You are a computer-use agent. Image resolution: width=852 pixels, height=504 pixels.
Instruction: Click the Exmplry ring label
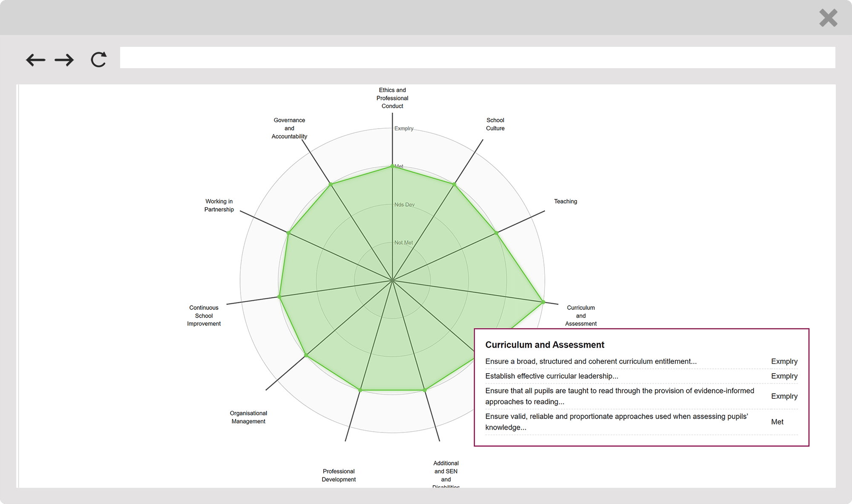[x=404, y=128]
